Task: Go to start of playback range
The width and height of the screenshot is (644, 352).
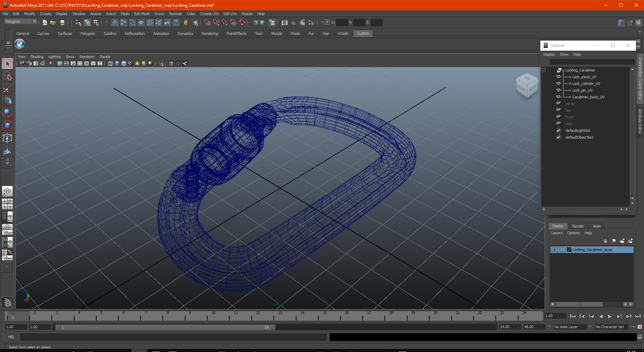Action: point(573,316)
